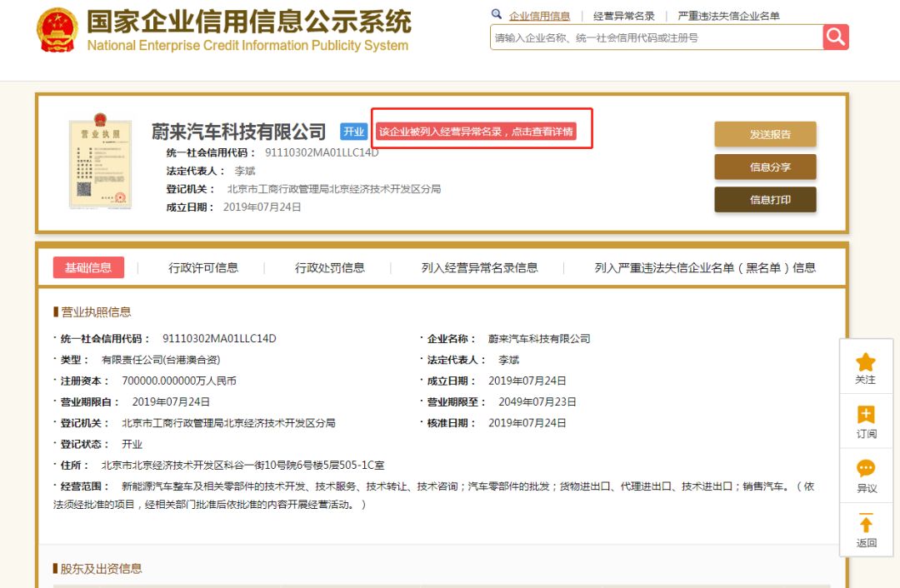This screenshot has width=900, height=588.
Task: Click the registered capital value 700000.000000万人民币
Action: pyautogui.click(x=179, y=381)
